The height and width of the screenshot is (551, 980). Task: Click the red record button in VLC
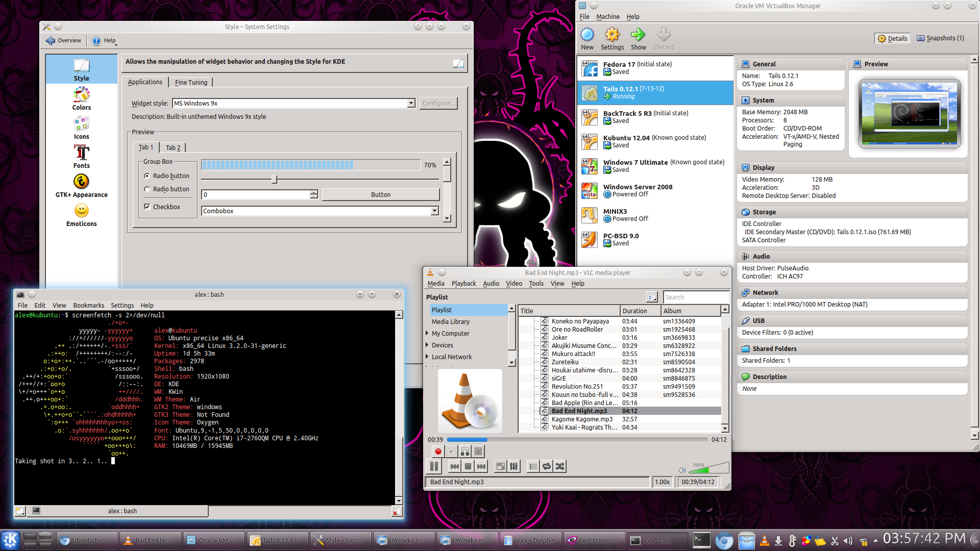(438, 452)
